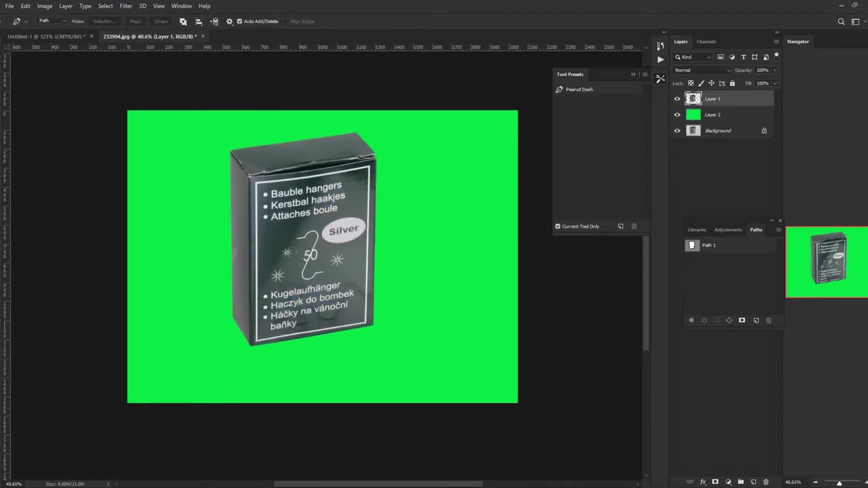
Task: Click the Path operations icon
Action: tap(183, 22)
